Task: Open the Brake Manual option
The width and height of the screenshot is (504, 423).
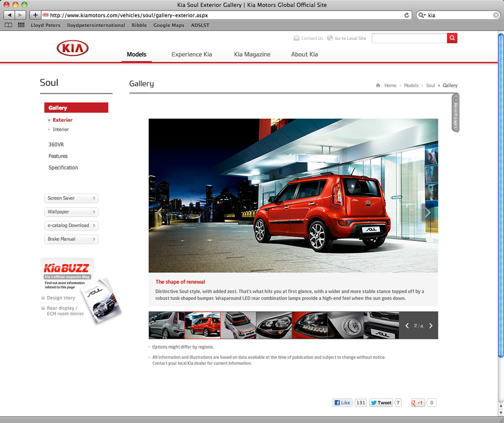Action: 71,239
